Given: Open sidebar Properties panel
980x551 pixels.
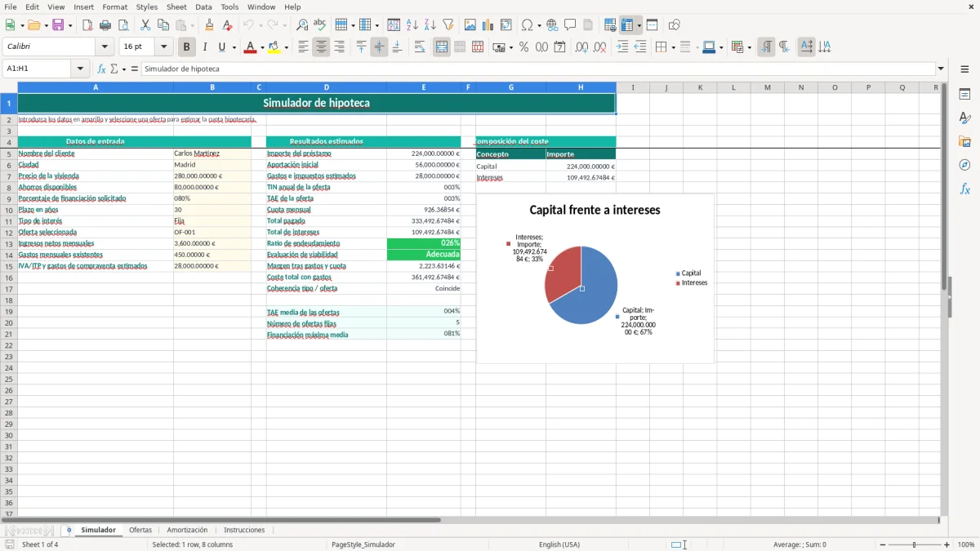Looking at the screenshot, I should coord(964,94).
